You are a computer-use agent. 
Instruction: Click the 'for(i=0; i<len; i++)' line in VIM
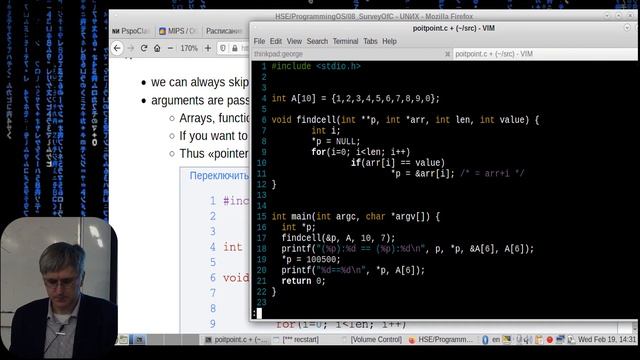point(361,152)
